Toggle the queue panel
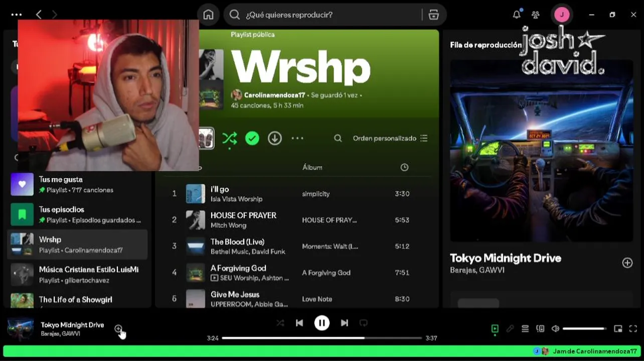The height and width of the screenshot is (361, 644). coord(525,329)
